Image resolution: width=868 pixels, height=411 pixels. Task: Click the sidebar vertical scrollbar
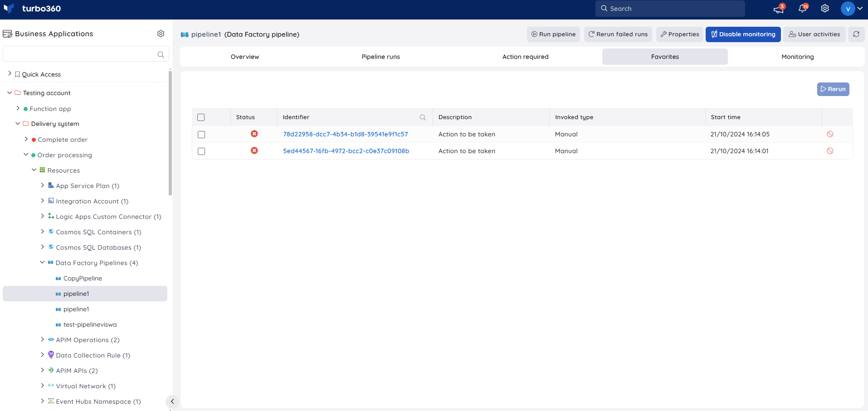pos(170,133)
